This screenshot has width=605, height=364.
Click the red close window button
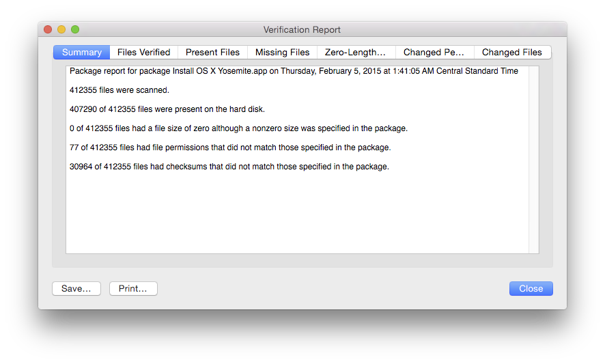48,29
